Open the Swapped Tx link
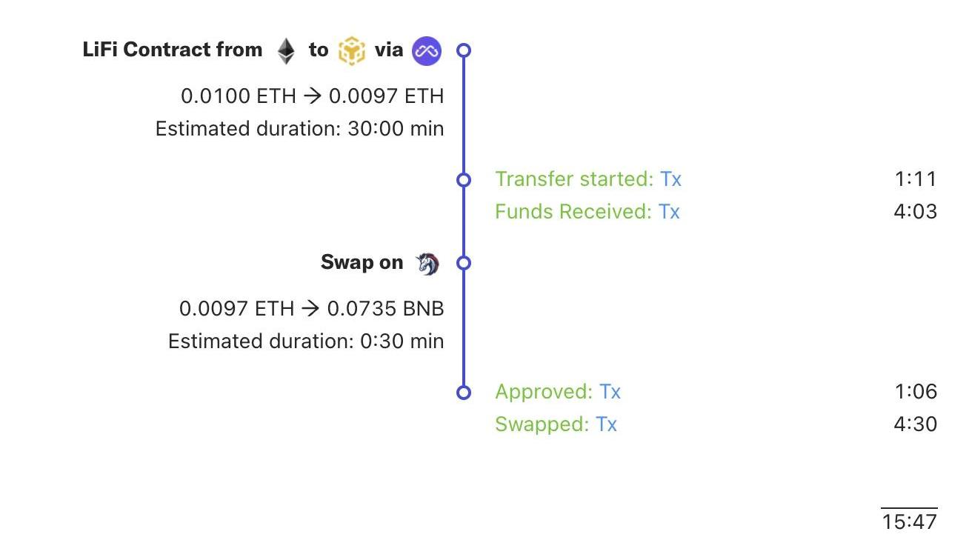This screenshot has height=560, width=969. [x=606, y=424]
